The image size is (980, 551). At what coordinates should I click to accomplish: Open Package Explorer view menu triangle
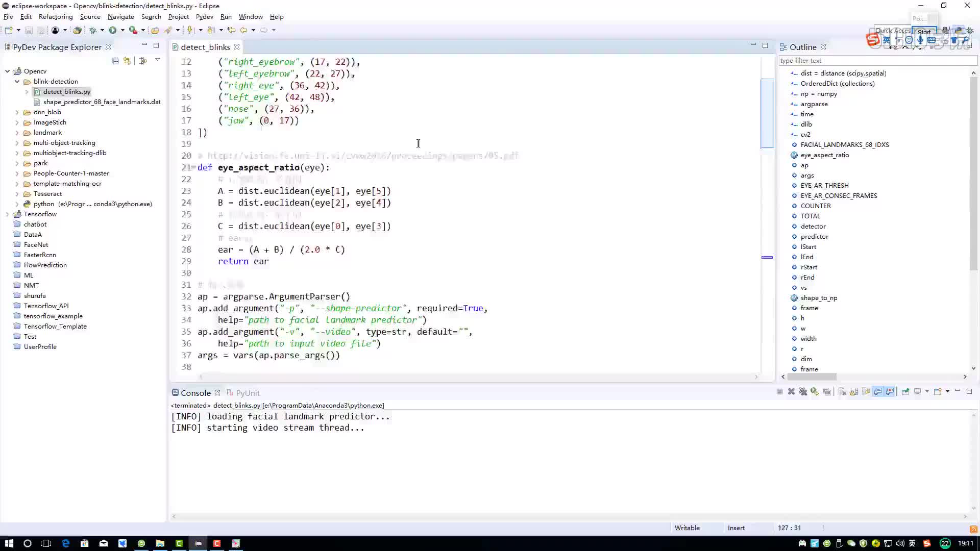158,60
